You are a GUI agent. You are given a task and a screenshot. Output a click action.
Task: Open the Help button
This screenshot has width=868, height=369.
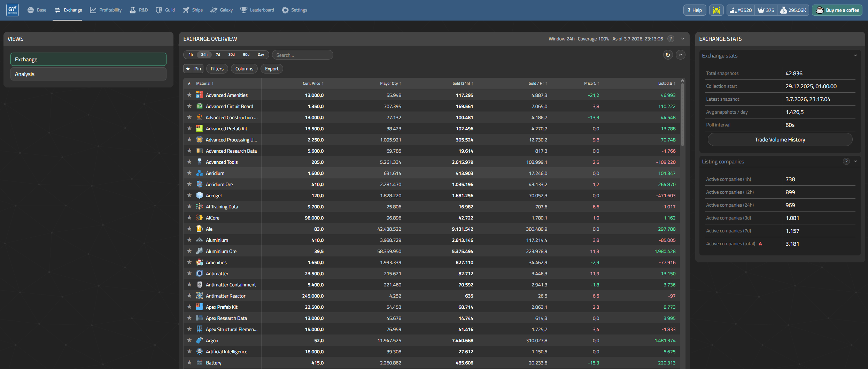(x=695, y=10)
